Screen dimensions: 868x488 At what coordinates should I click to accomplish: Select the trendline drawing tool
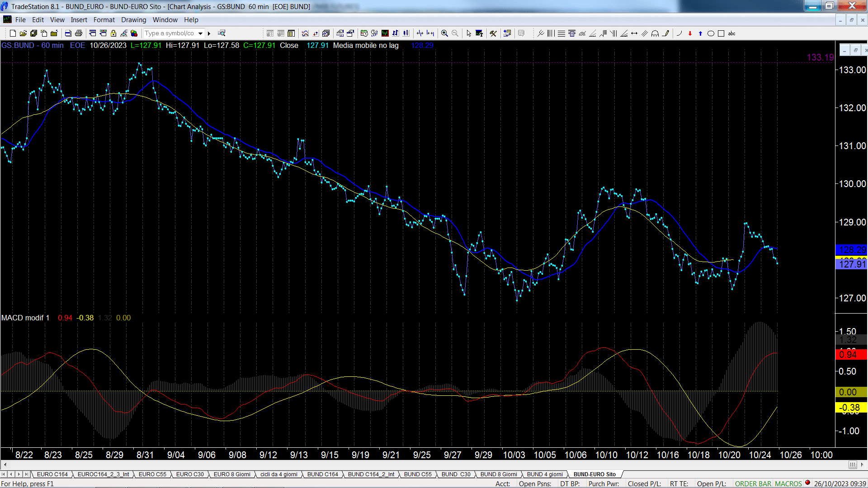click(x=541, y=33)
